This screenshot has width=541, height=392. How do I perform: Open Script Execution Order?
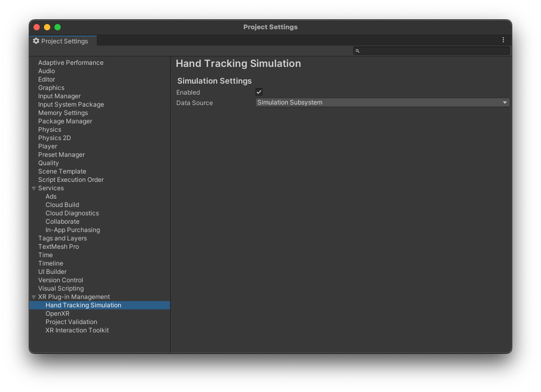point(71,180)
